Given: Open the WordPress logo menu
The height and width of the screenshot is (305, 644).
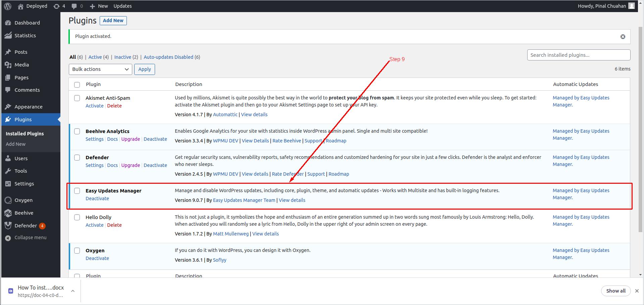Looking at the screenshot, I should point(8,6).
